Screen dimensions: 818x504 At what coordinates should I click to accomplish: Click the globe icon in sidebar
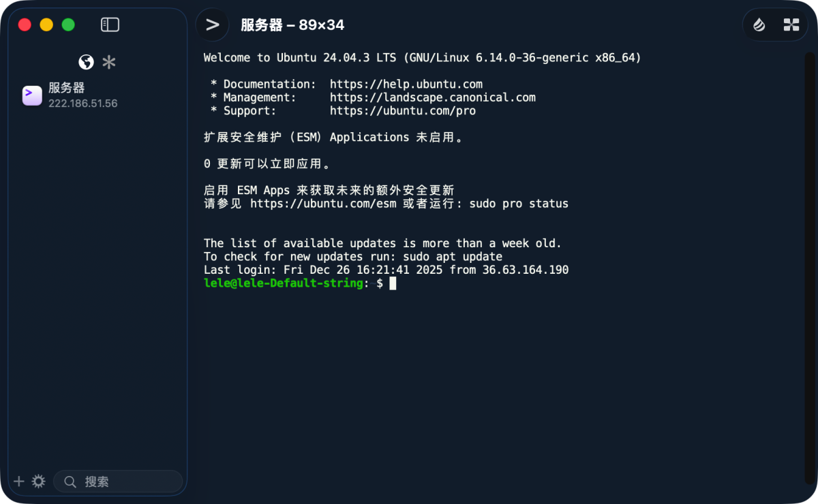pyautogui.click(x=86, y=63)
